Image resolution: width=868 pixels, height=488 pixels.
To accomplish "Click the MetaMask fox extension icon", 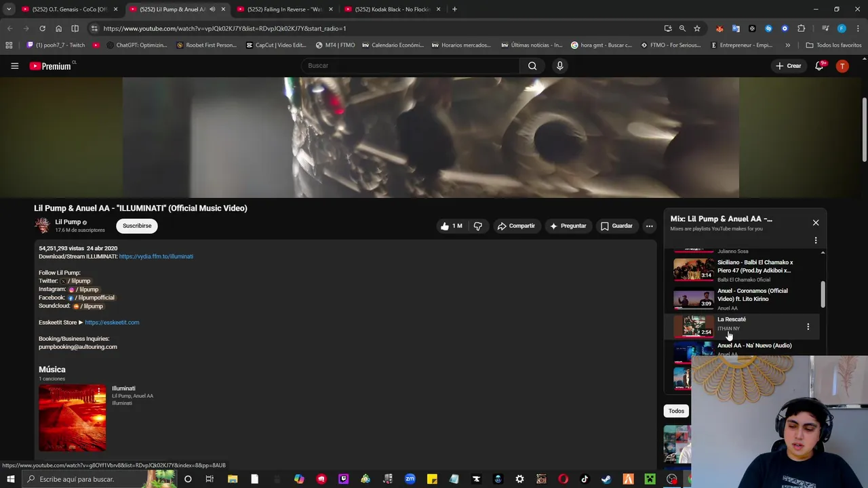I will 719,28.
